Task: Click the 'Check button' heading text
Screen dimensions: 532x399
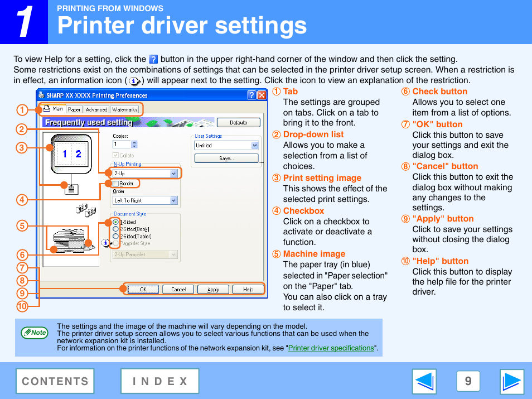Action: pos(440,92)
